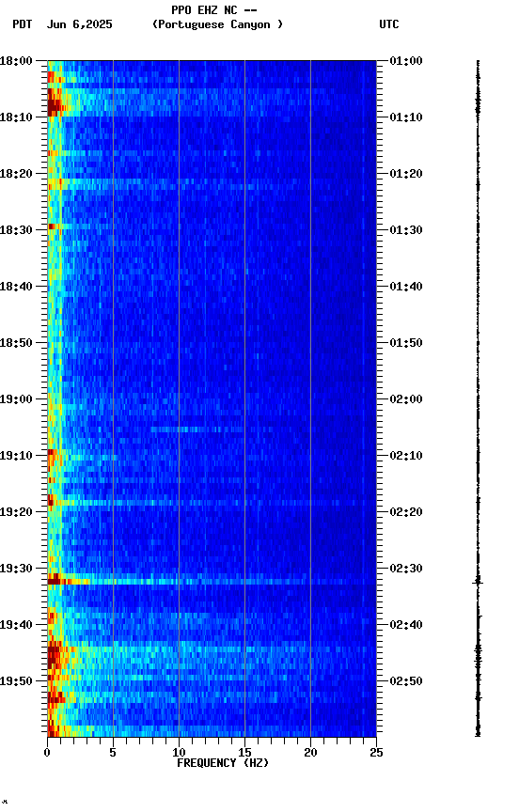519x812 pixels.
Task: Click the 18:40 PDT time label
Action: 16,287
